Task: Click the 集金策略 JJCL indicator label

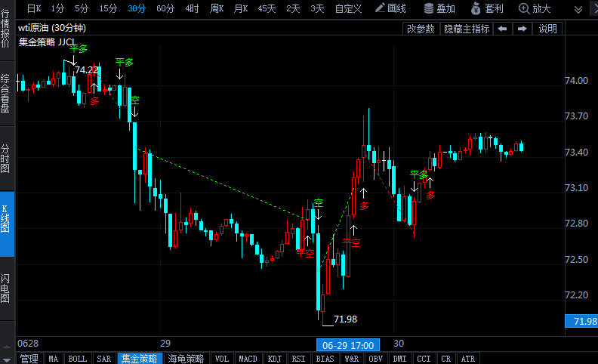Action: point(47,42)
